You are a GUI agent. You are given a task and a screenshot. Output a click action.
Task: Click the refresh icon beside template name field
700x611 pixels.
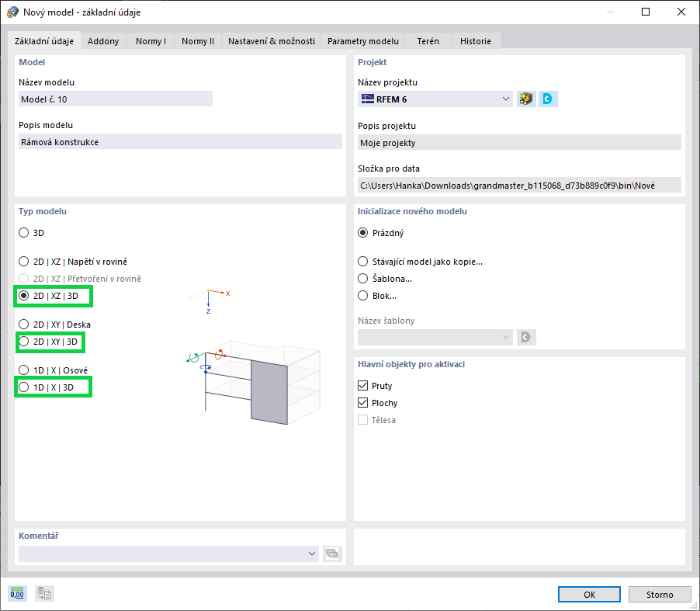525,337
